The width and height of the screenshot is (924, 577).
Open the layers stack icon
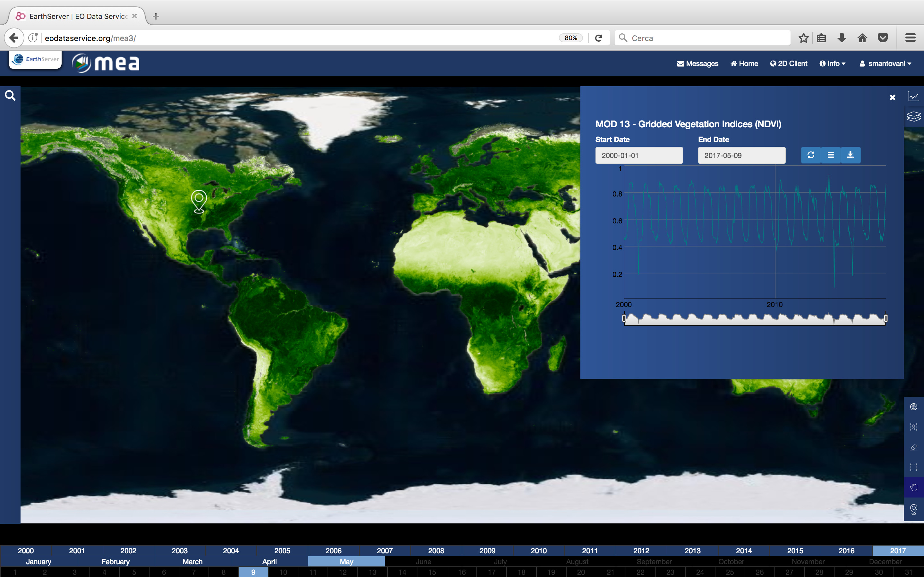[x=913, y=116]
